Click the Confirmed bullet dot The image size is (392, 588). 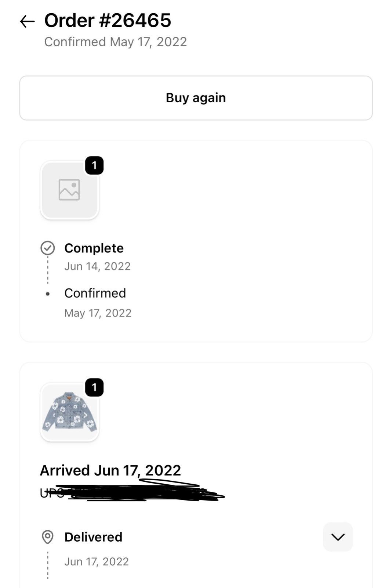click(x=48, y=294)
